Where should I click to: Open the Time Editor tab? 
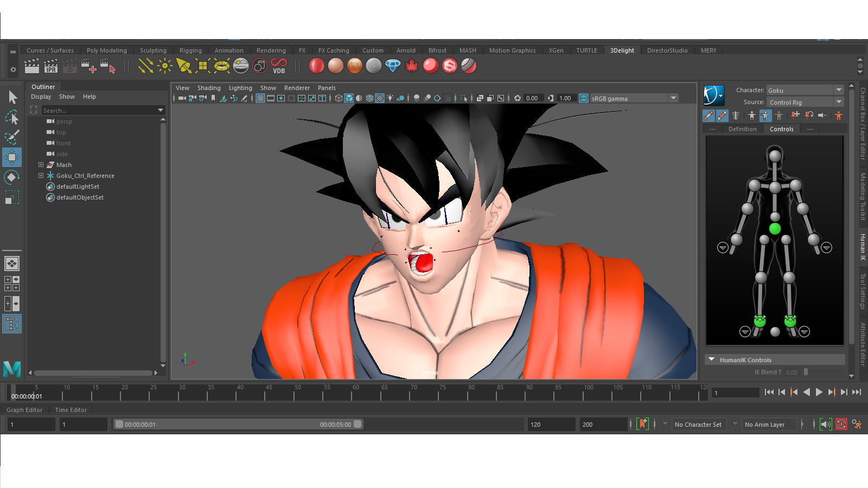[x=71, y=410]
